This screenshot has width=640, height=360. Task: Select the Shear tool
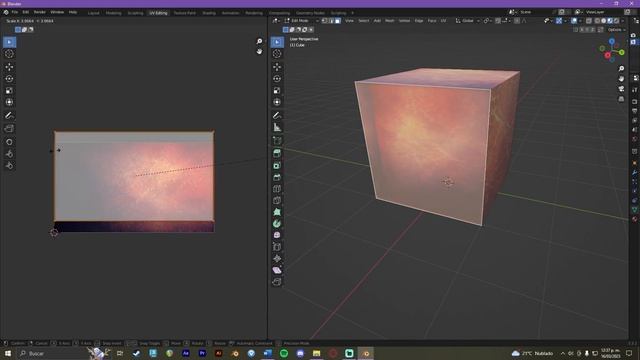pos(277,270)
